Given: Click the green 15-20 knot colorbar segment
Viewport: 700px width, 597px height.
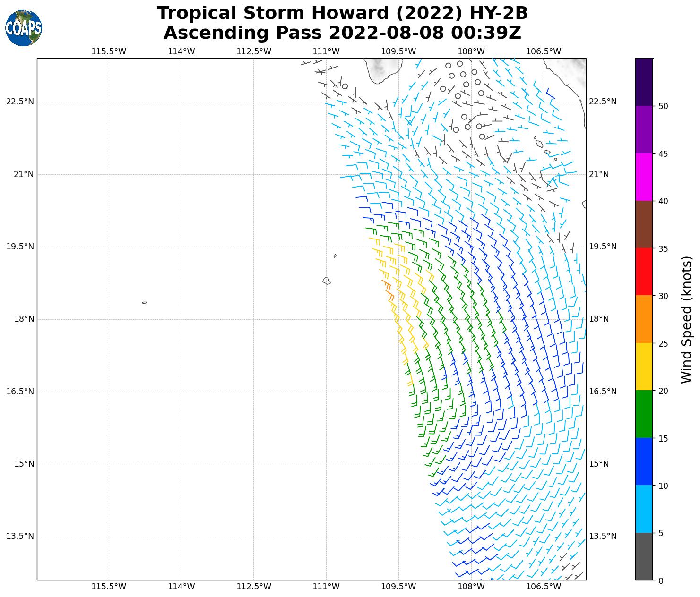Looking at the screenshot, I should (644, 414).
